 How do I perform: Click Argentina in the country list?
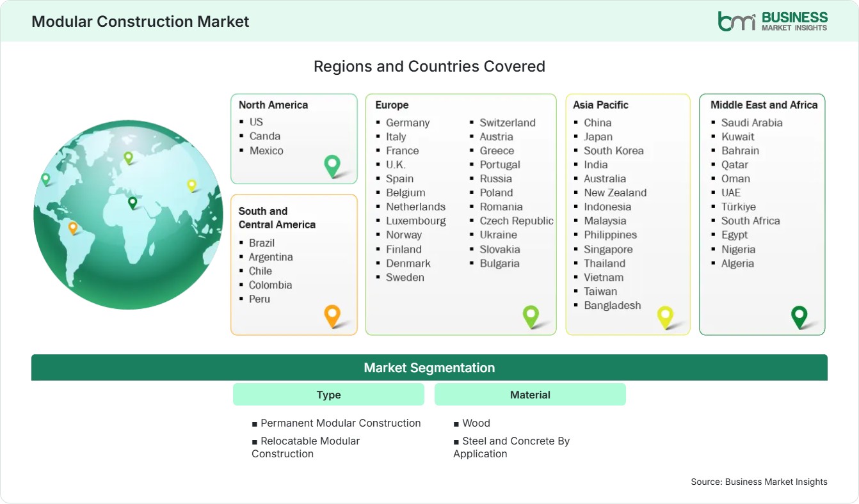(271, 256)
